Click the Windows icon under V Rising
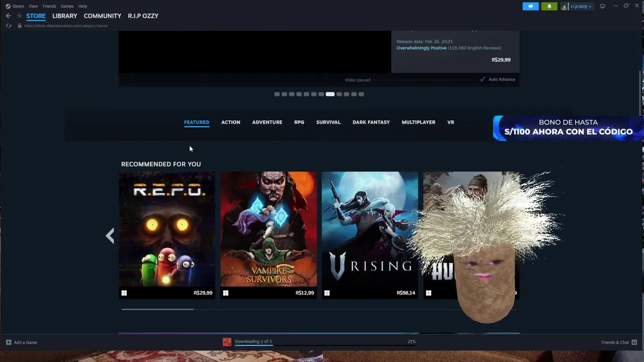This screenshot has height=362, width=644. click(x=327, y=293)
